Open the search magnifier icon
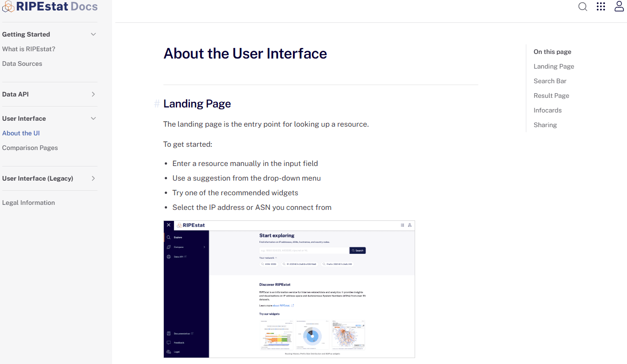Image resolution: width=627 pixels, height=364 pixels. [583, 6]
